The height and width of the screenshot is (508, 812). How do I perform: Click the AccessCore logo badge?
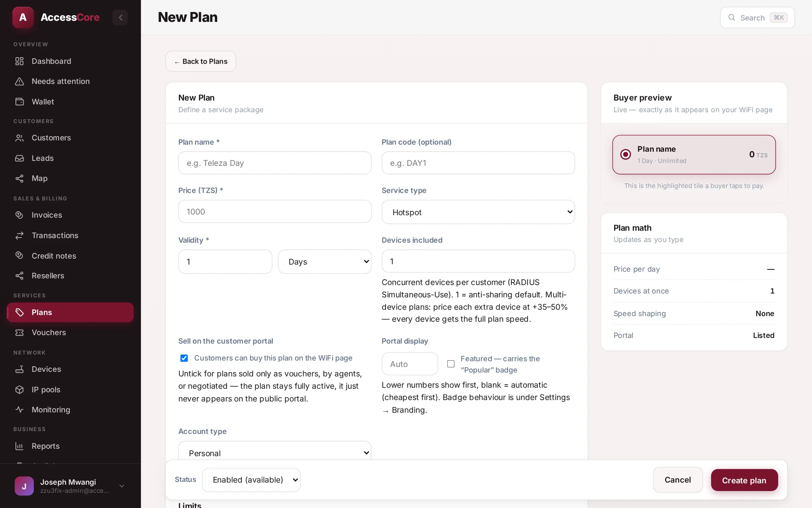[23, 17]
